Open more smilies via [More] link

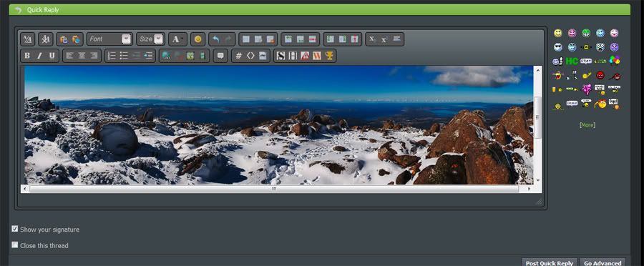click(x=587, y=125)
